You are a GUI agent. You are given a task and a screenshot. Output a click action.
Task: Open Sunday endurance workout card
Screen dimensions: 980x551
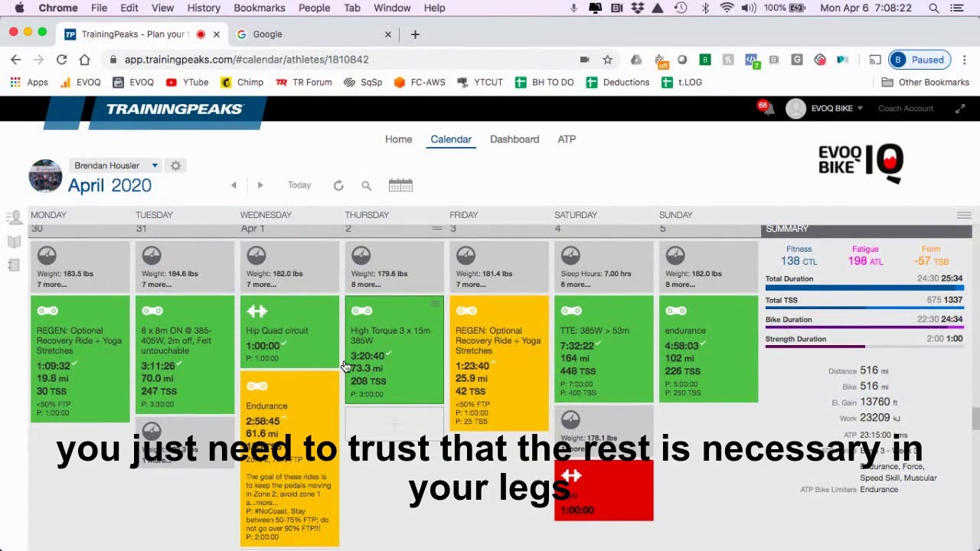(709, 349)
